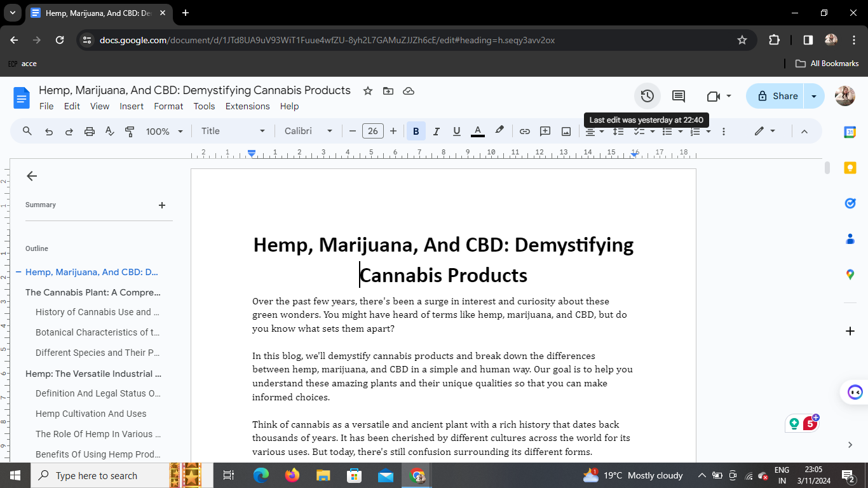868x488 pixels.
Task: Toggle bold formatting
Action: pos(416,132)
